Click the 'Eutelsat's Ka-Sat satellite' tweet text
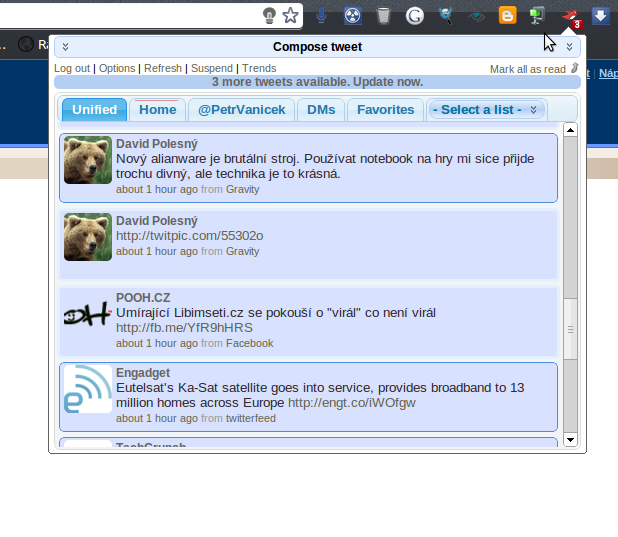The width and height of the screenshot is (618, 537). pos(320,395)
